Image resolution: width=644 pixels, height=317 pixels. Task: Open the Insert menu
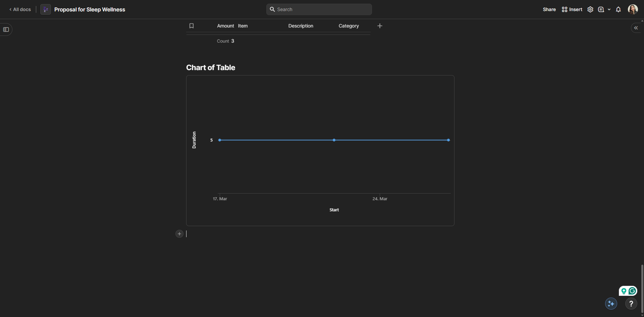572,9
